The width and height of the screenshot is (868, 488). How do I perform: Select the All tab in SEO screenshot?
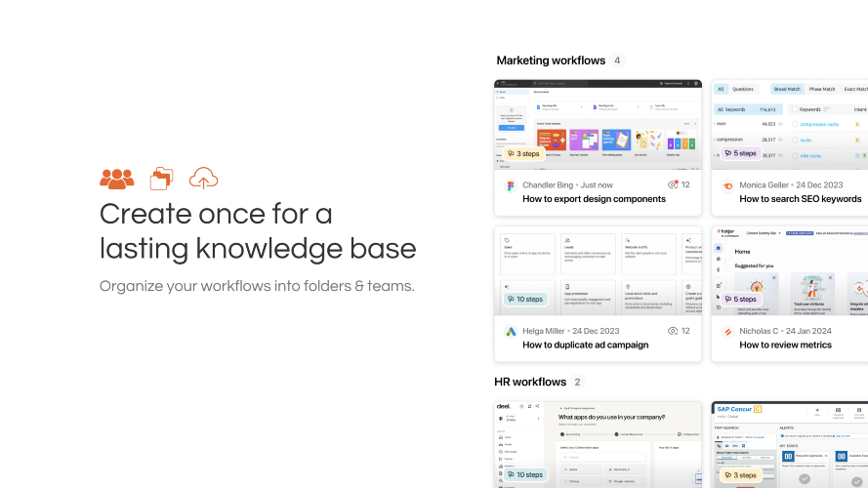point(721,89)
